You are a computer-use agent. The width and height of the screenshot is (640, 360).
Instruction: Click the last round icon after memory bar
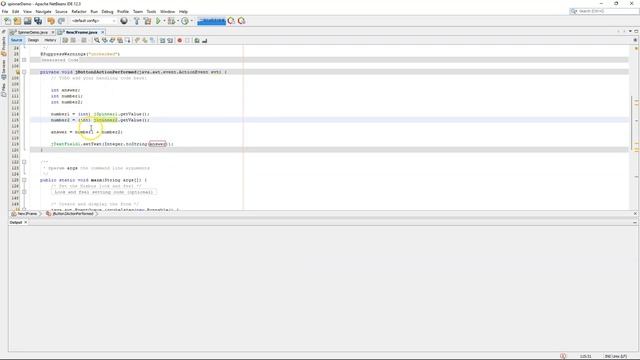coord(242,21)
